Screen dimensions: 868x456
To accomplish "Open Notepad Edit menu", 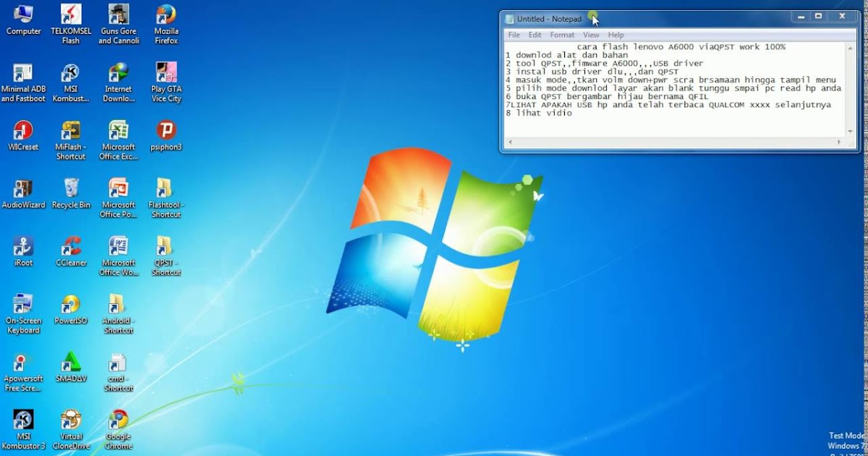I will tap(535, 35).
